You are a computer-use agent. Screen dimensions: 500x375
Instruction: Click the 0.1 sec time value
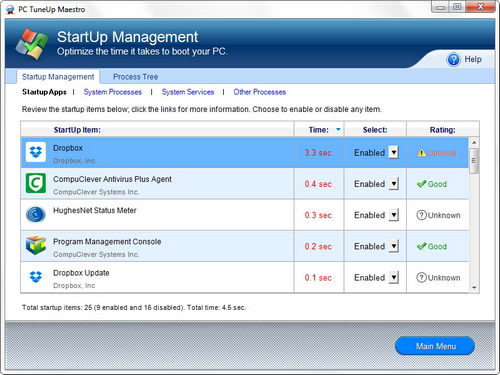[x=318, y=278]
